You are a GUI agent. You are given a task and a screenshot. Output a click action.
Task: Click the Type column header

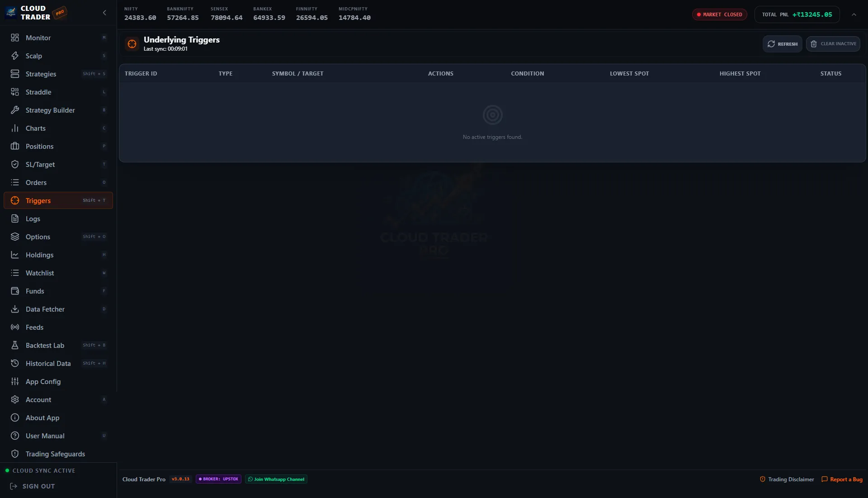[226, 73]
